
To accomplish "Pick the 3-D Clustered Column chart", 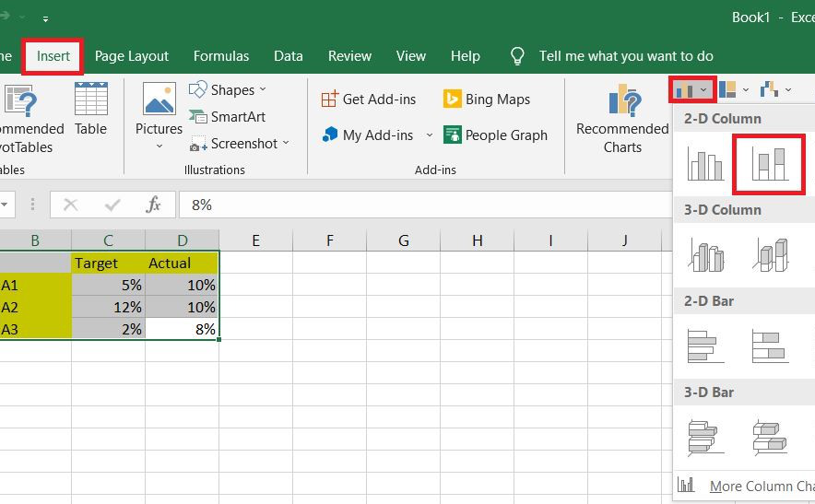I will 705,255.
